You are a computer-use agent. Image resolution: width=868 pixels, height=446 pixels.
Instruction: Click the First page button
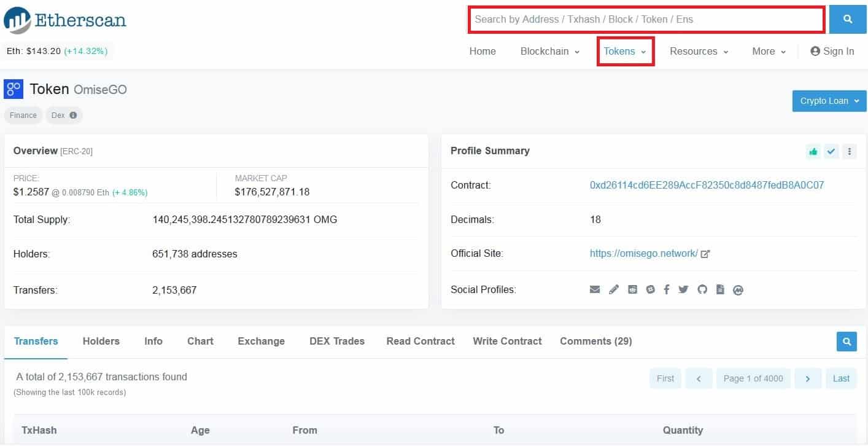pyautogui.click(x=665, y=378)
